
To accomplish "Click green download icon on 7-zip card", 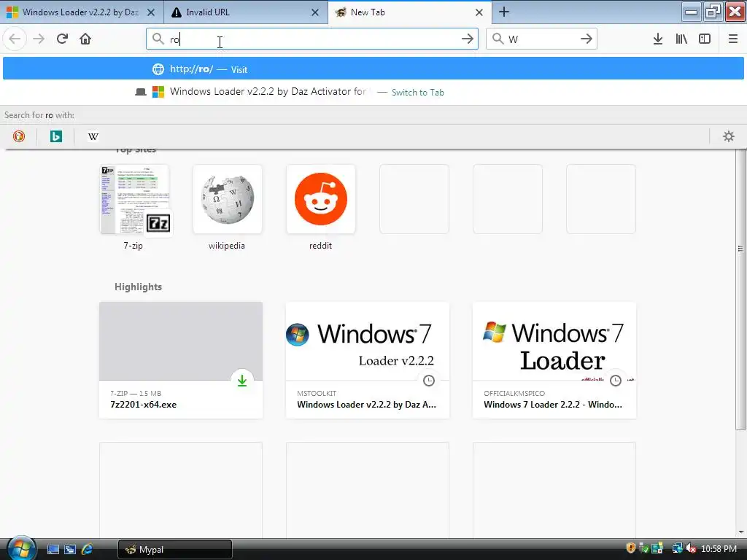I will point(242,381).
